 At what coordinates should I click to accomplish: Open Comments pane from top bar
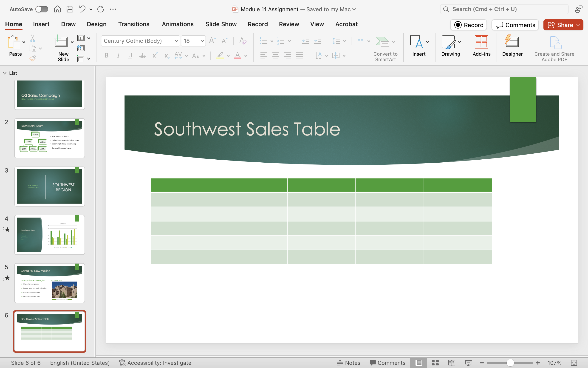pos(515,25)
